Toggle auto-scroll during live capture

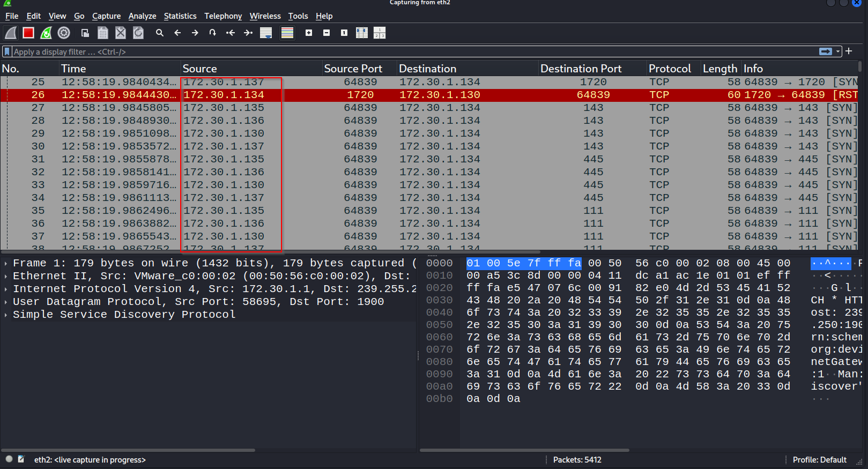pyautogui.click(x=266, y=33)
